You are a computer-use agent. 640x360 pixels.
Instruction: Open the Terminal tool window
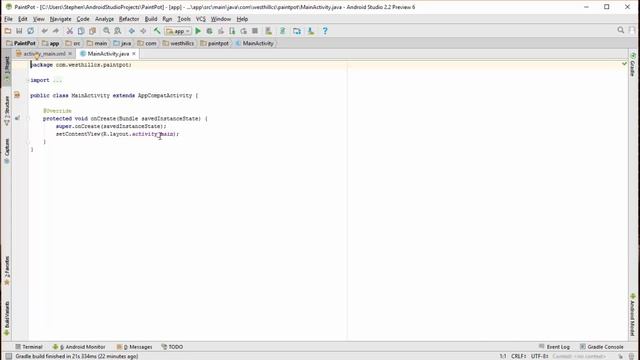pyautogui.click(x=29, y=347)
